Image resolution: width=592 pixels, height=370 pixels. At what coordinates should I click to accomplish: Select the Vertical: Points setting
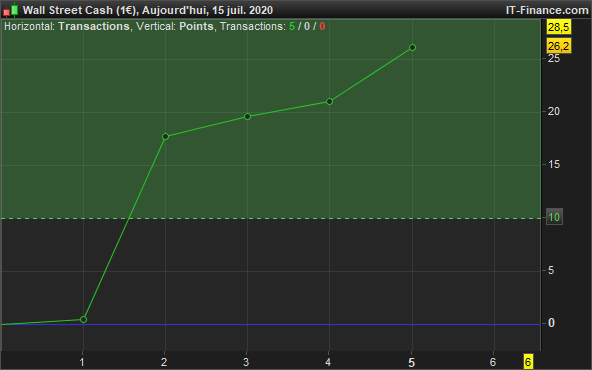point(174,26)
